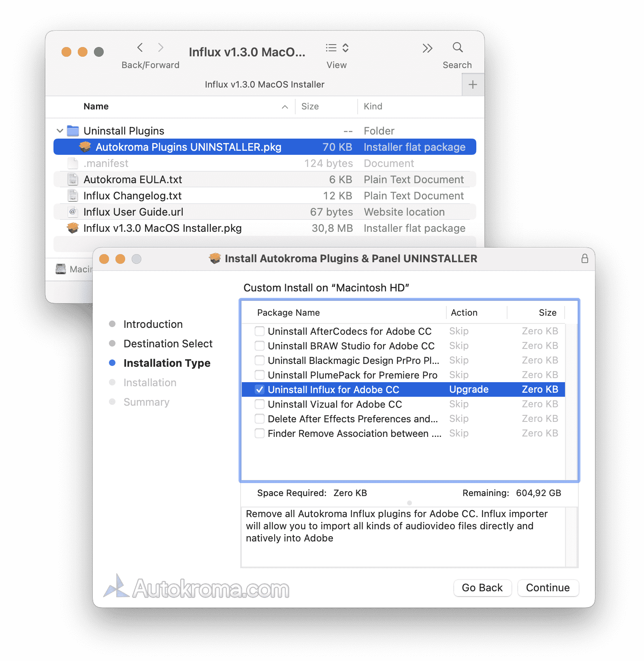Click the Finder back arrow
Viewport: 644px width, 661px height.
140,48
